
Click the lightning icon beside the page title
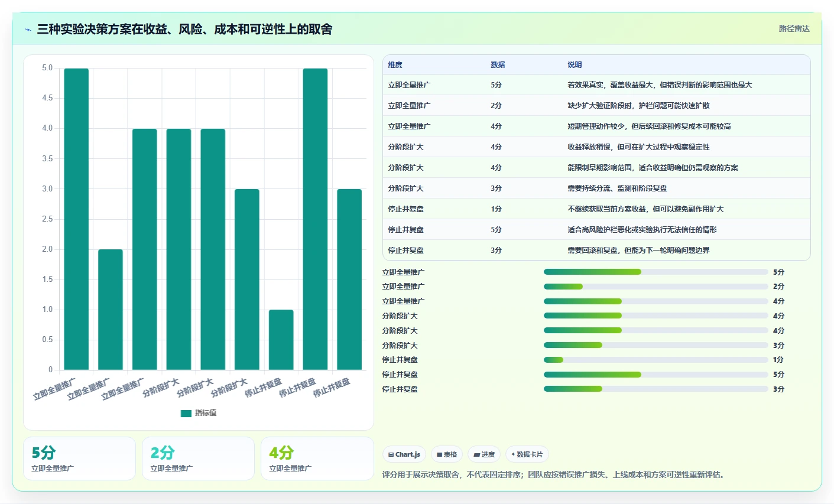click(28, 30)
